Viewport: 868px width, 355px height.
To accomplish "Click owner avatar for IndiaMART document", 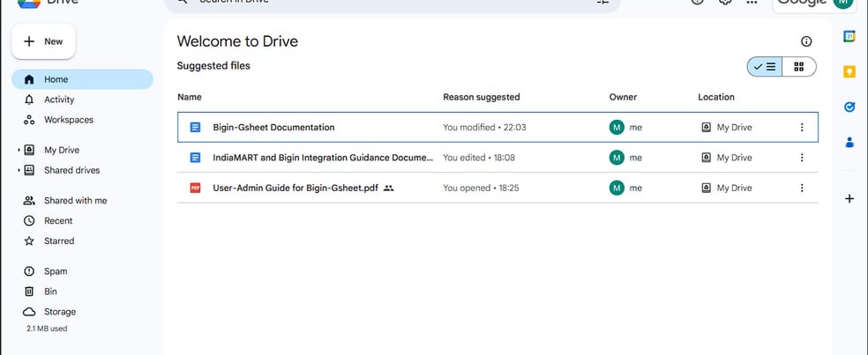I will click(616, 158).
